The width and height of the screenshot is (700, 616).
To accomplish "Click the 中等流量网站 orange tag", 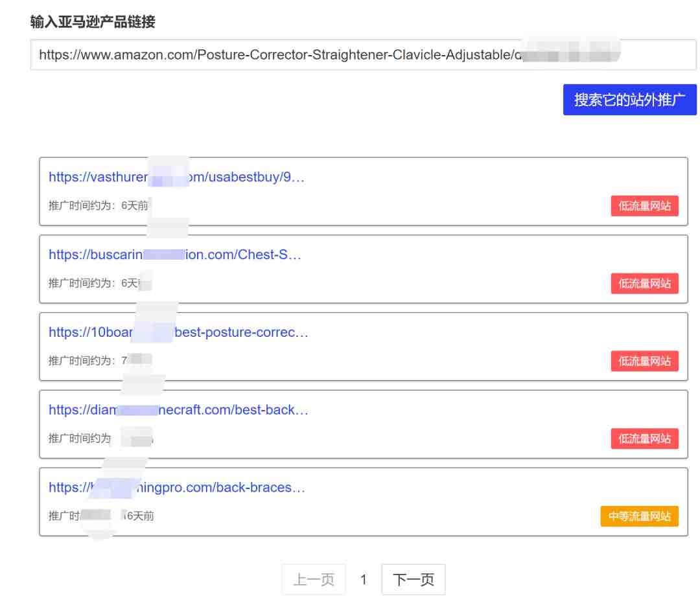I will [x=639, y=516].
